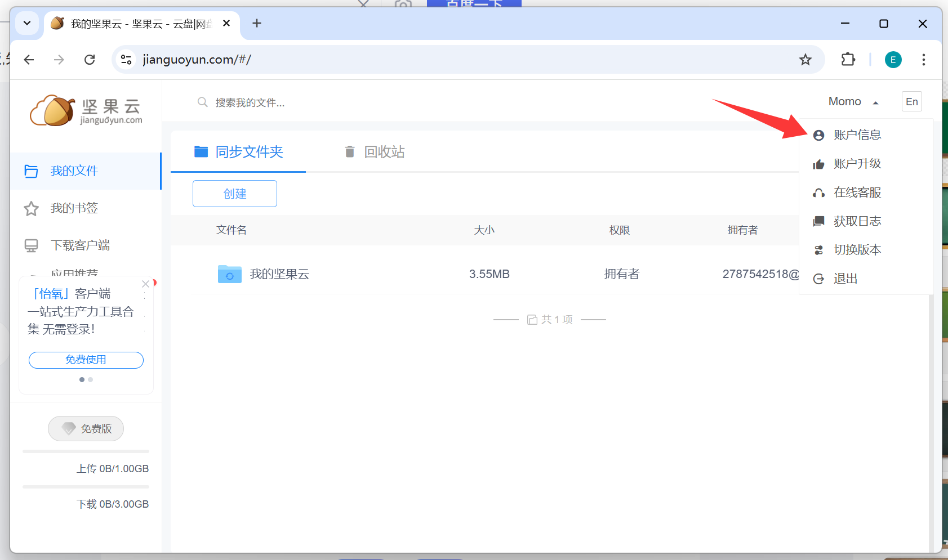Viewport: 948px width, 560px height.
Task: Open 账户信息 from the user menu
Action: 857,135
